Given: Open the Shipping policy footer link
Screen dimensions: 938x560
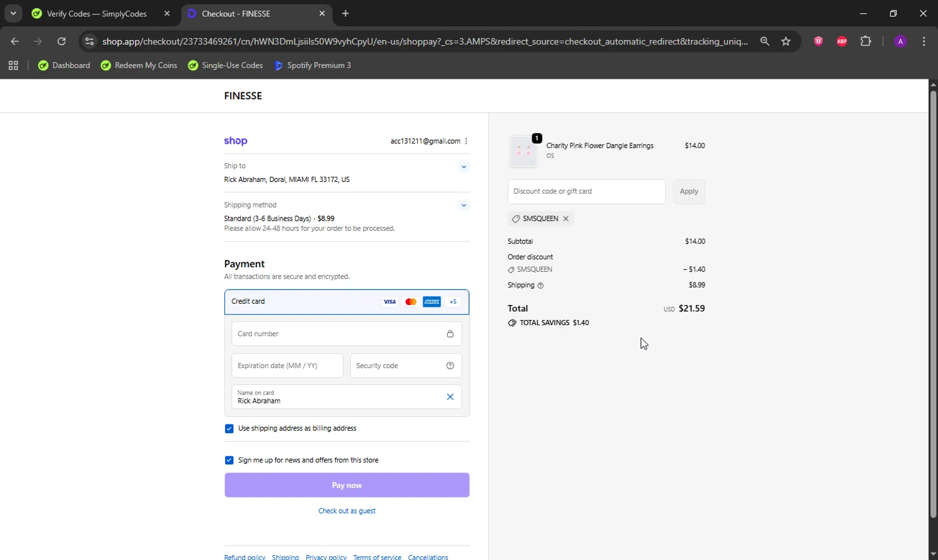Looking at the screenshot, I should click(285, 557).
